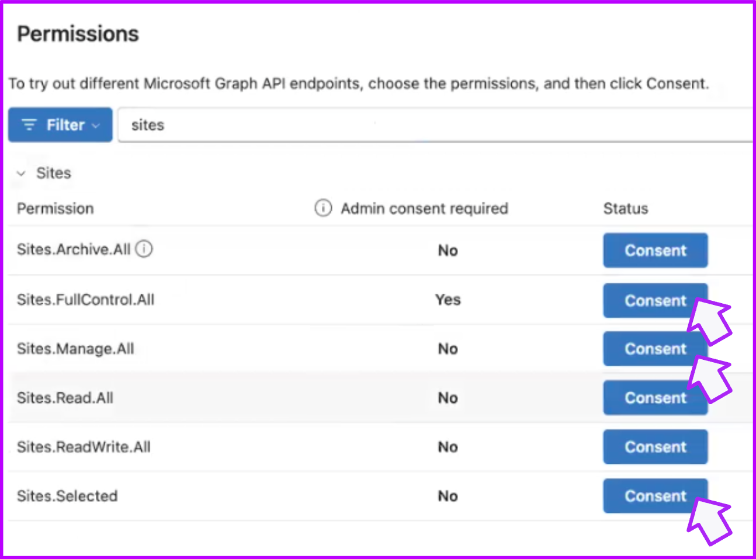Consent to Sites.Selected permission

656,496
